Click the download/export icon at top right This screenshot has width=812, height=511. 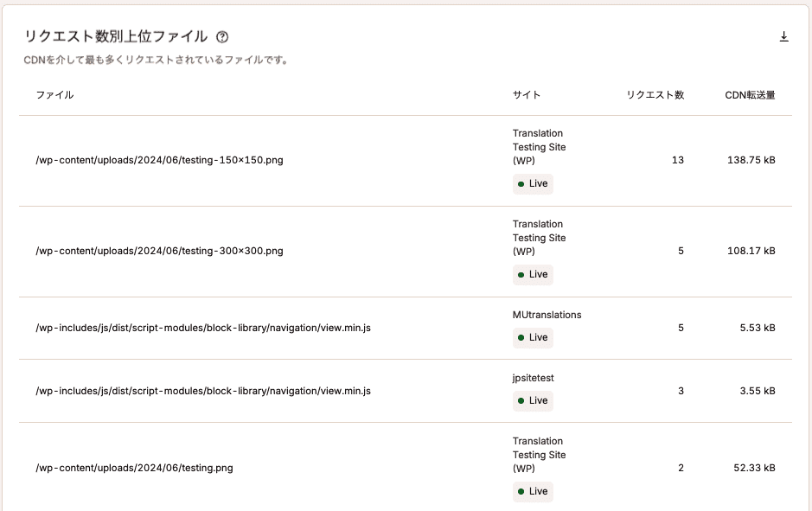coord(784,38)
